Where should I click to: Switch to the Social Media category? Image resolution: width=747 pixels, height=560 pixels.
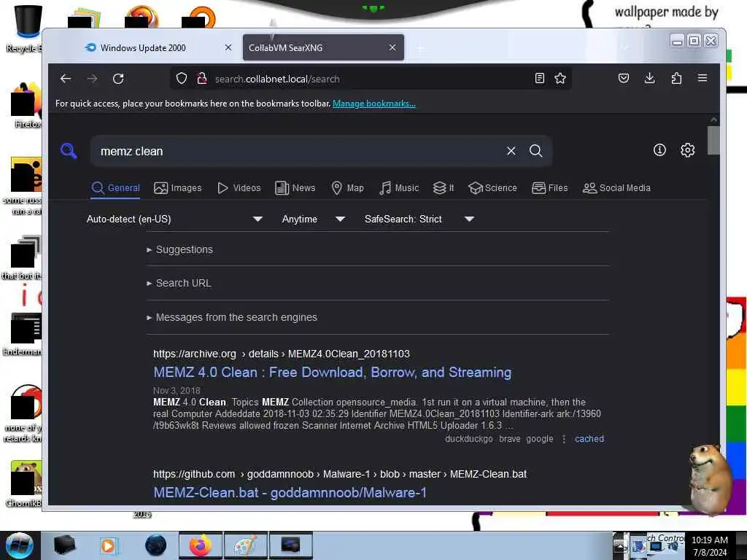tap(616, 188)
